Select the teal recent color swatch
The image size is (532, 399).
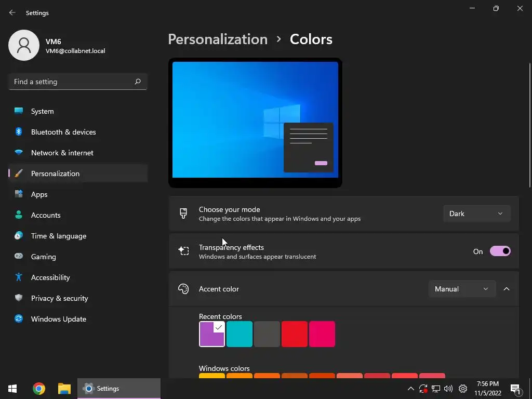tap(239, 334)
